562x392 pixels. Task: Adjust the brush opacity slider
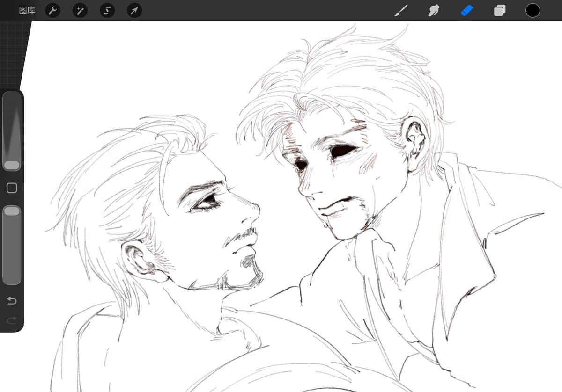point(12,245)
